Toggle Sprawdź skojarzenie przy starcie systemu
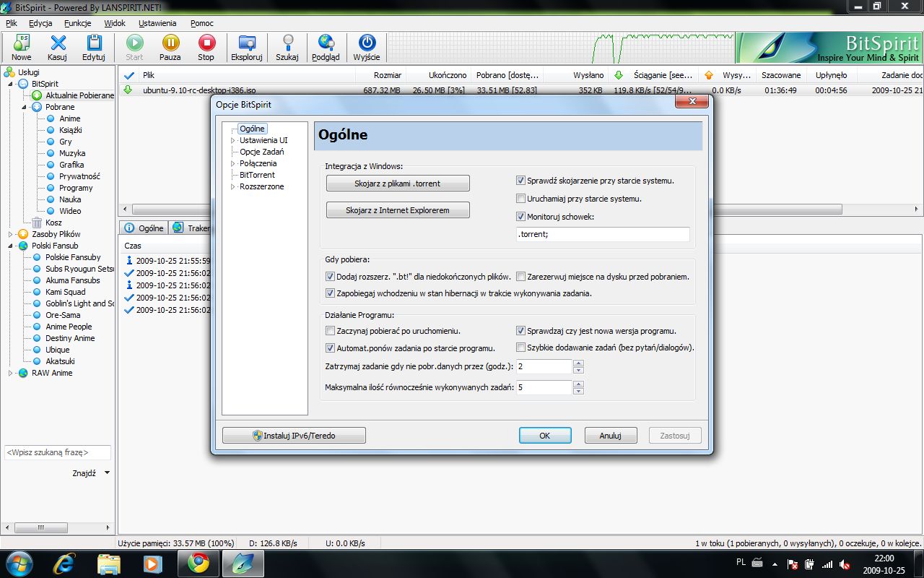The image size is (924, 578). pos(520,181)
